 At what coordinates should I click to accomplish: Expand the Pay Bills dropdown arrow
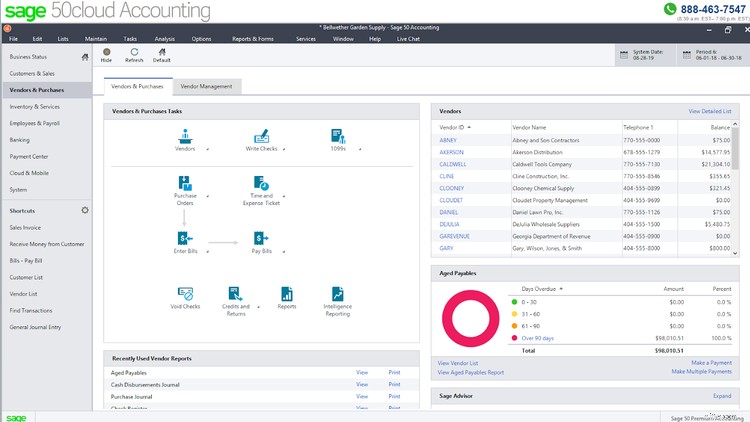(x=284, y=252)
